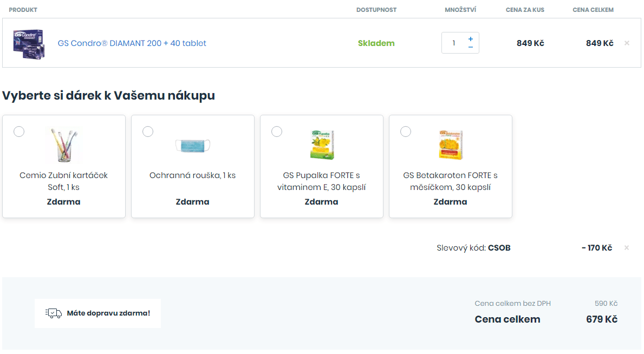Click the Máte dopravu zdarma! text
Viewport: 644px width, 354px height.
(108, 313)
